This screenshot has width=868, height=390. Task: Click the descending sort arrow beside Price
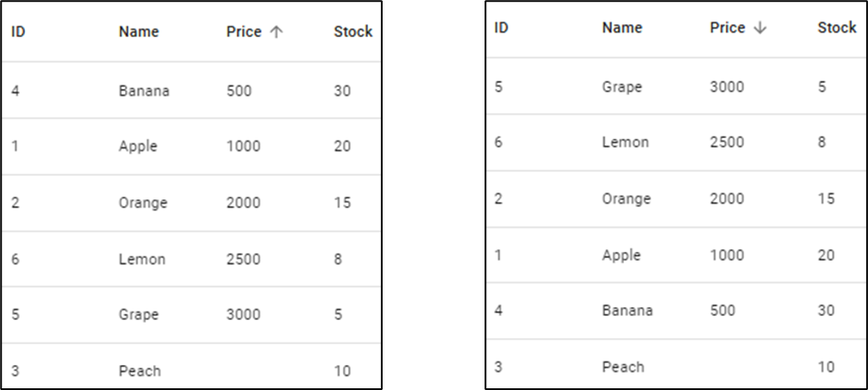pyautogui.click(x=759, y=28)
